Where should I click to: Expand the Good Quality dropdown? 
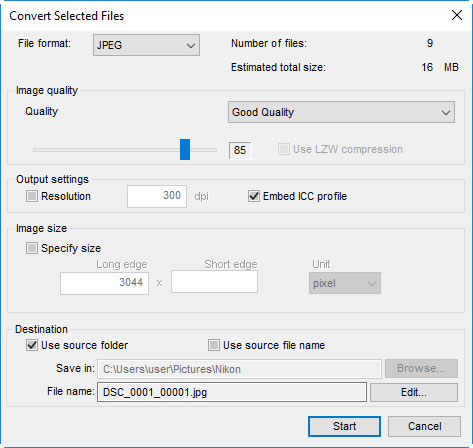[341, 112]
